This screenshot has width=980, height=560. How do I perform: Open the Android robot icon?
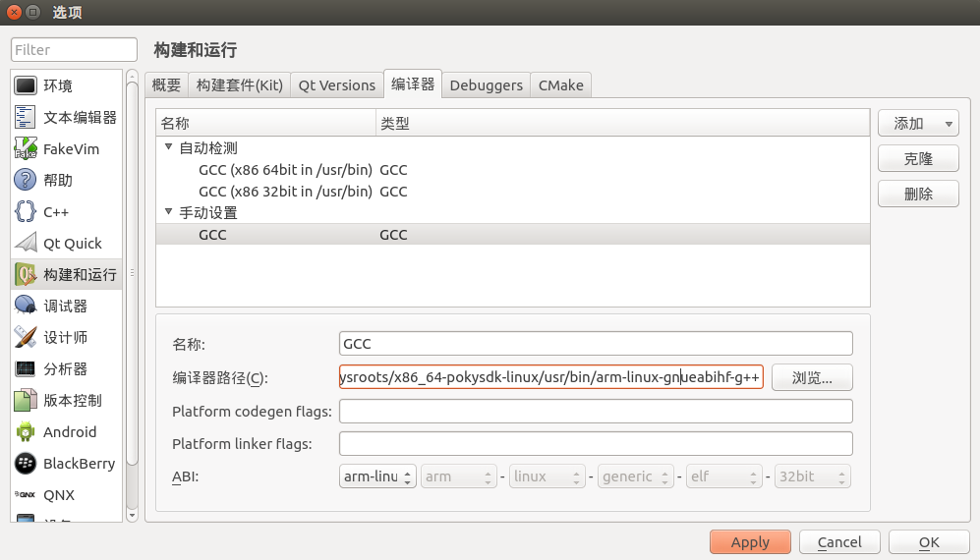click(26, 432)
